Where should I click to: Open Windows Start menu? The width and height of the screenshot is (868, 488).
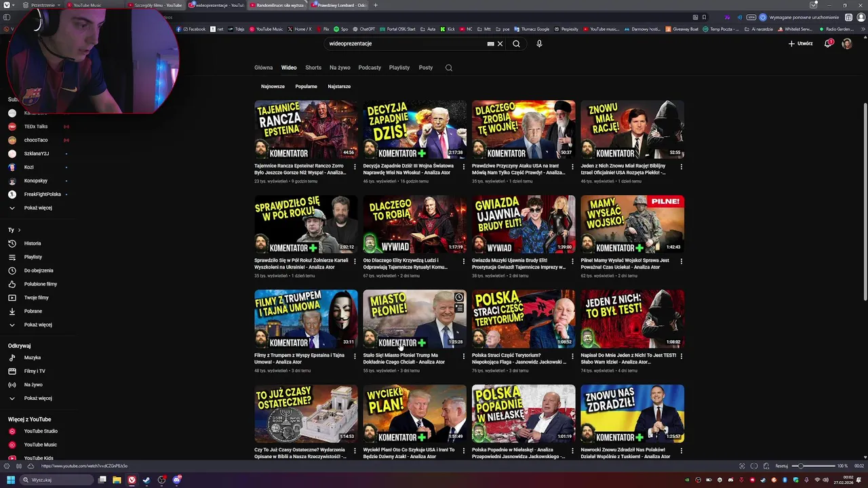tap(10, 480)
